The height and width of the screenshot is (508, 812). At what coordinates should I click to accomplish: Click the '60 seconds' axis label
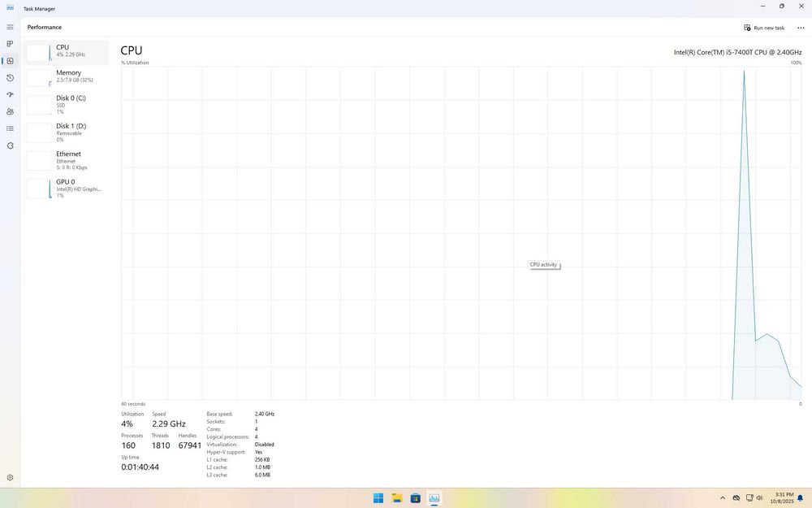(133, 404)
